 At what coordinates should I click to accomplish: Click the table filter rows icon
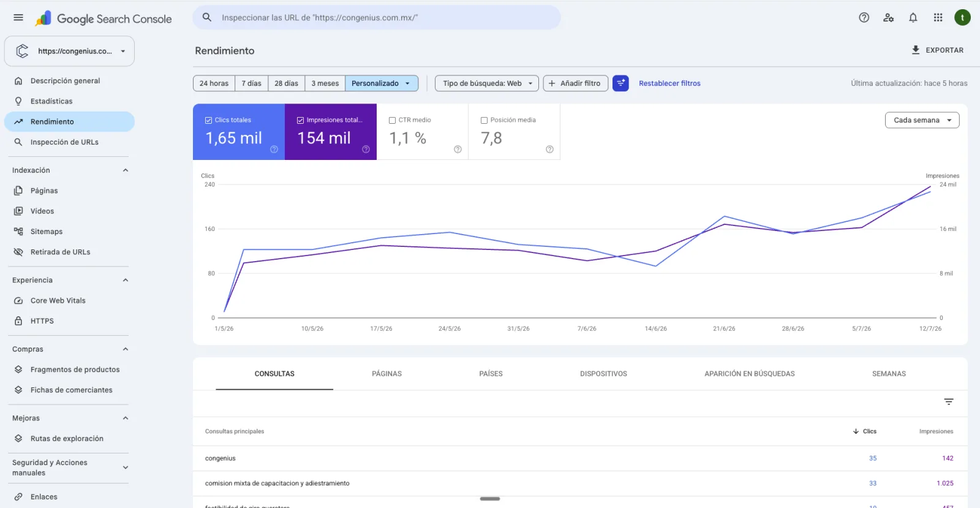[949, 402]
